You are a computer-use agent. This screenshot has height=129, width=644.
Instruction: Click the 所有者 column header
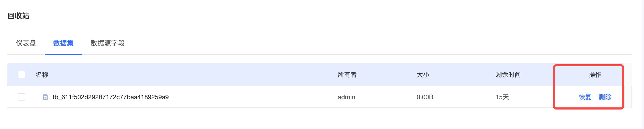[x=347, y=75]
